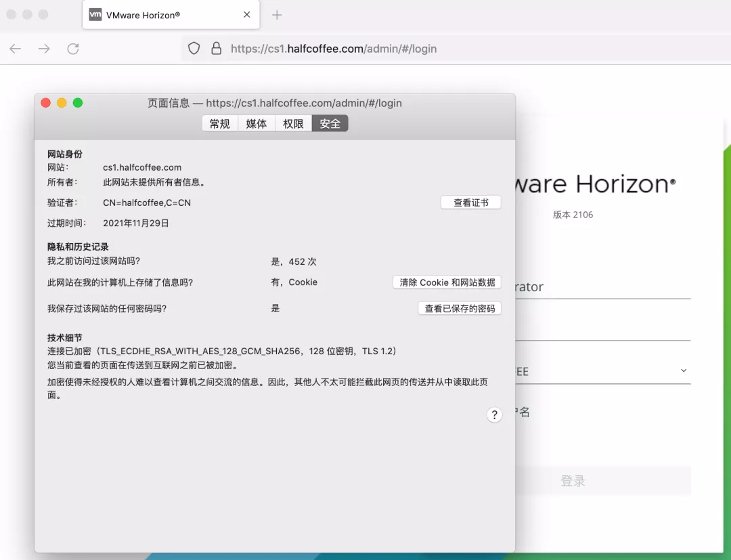The width and height of the screenshot is (731, 560).
Task: Click the 技术细节 section heading
Action: click(x=65, y=338)
